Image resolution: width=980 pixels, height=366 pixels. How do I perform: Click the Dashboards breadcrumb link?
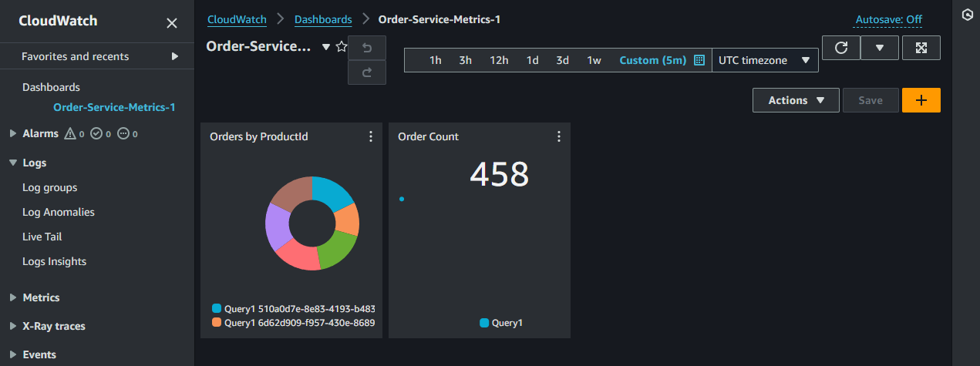coord(323,19)
